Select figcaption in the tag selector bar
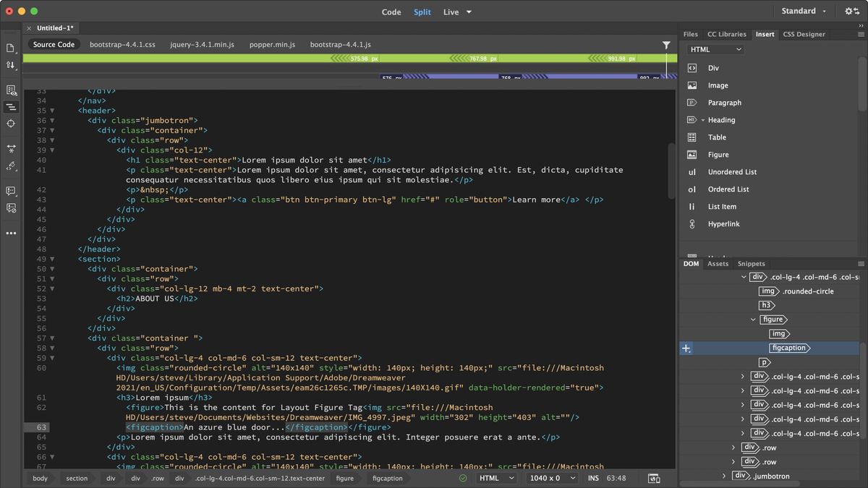The height and width of the screenshot is (488, 868). tap(387, 478)
